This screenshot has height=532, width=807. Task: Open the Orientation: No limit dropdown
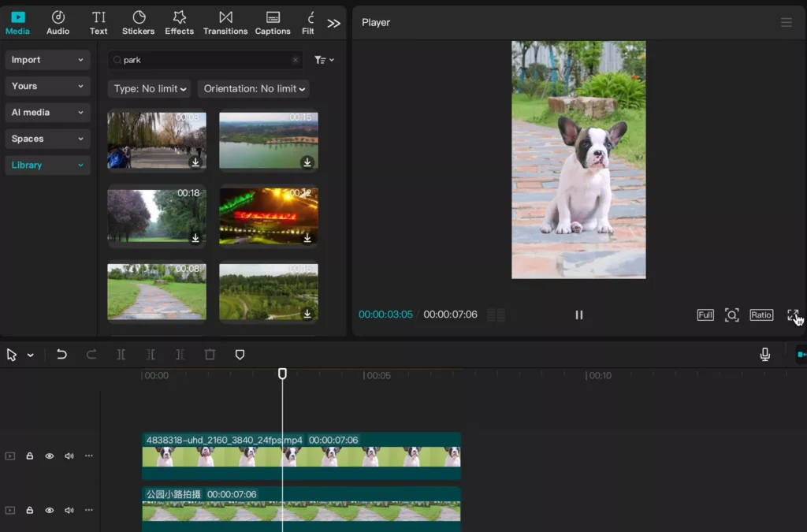(254, 88)
